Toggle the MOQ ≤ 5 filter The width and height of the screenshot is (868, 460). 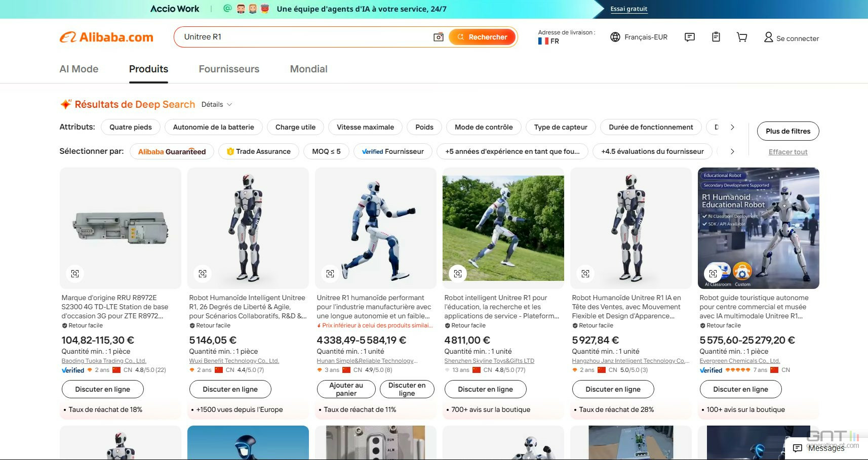326,151
